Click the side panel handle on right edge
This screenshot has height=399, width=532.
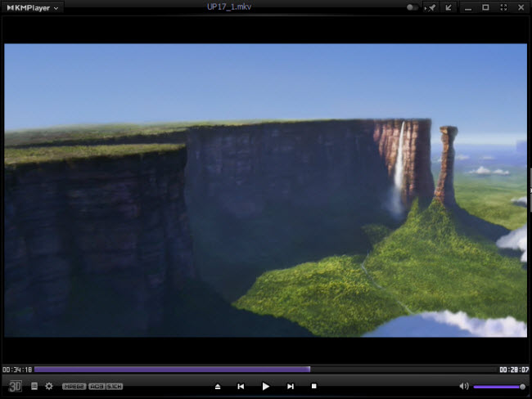point(530,190)
